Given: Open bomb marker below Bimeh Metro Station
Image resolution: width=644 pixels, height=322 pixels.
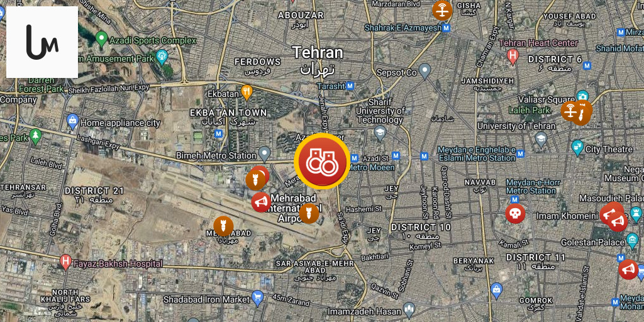Looking at the screenshot, I should [x=255, y=180].
